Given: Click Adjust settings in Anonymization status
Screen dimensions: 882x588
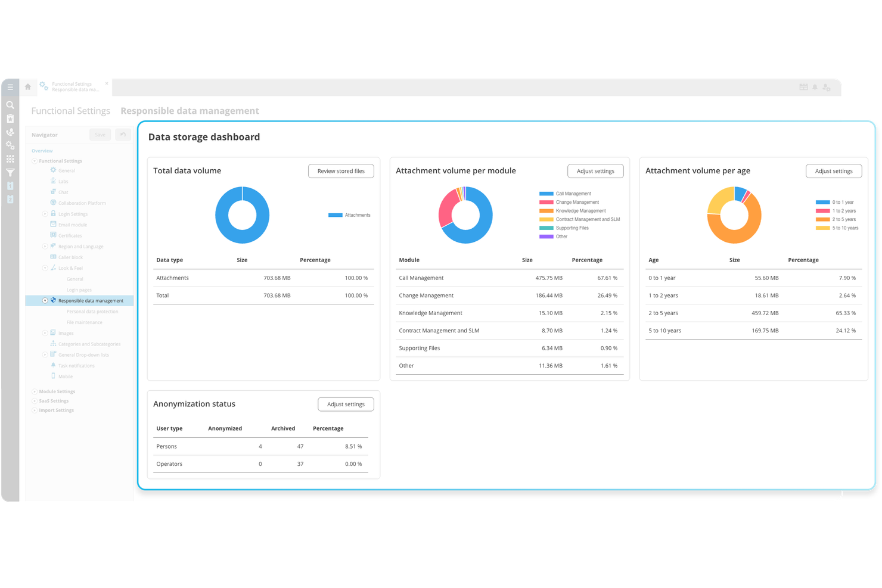Looking at the screenshot, I should (x=346, y=404).
